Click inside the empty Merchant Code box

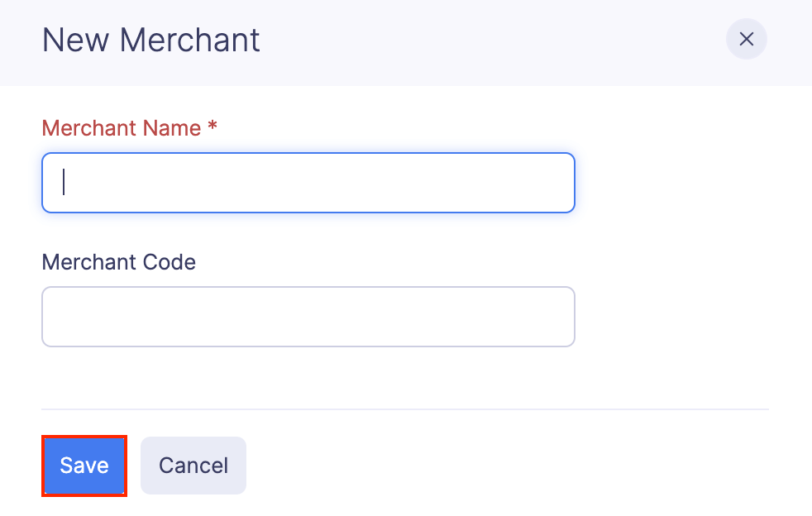coord(308,317)
